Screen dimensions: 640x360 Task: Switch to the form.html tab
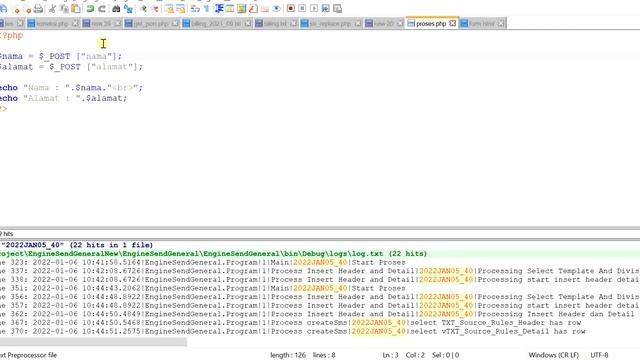coord(482,24)
